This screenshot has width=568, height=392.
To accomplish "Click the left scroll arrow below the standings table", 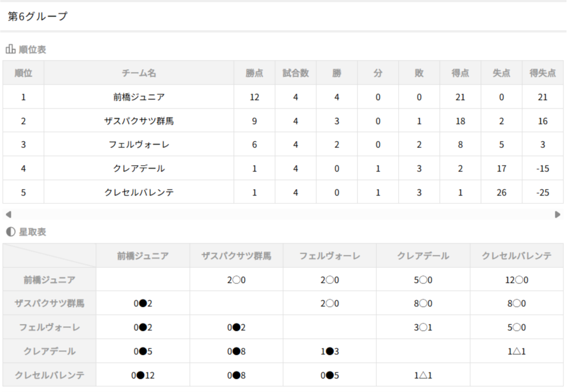I will click(7, 215).
